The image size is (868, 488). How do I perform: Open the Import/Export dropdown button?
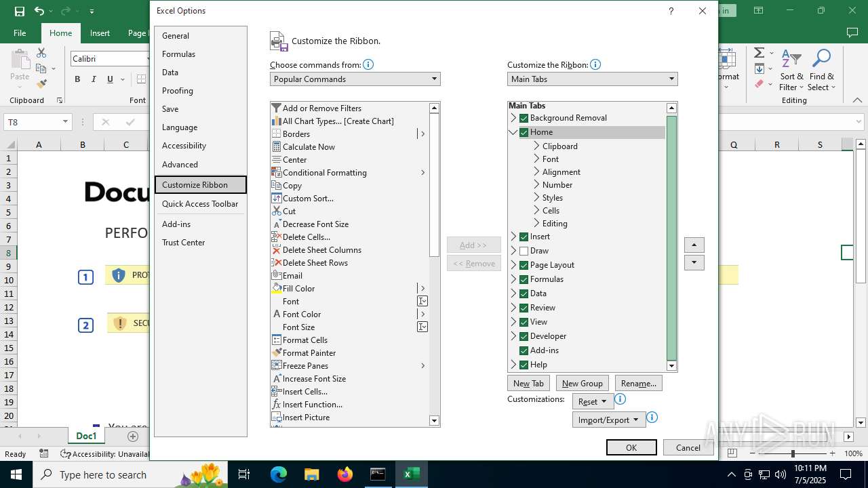click(x=608, y=420)
